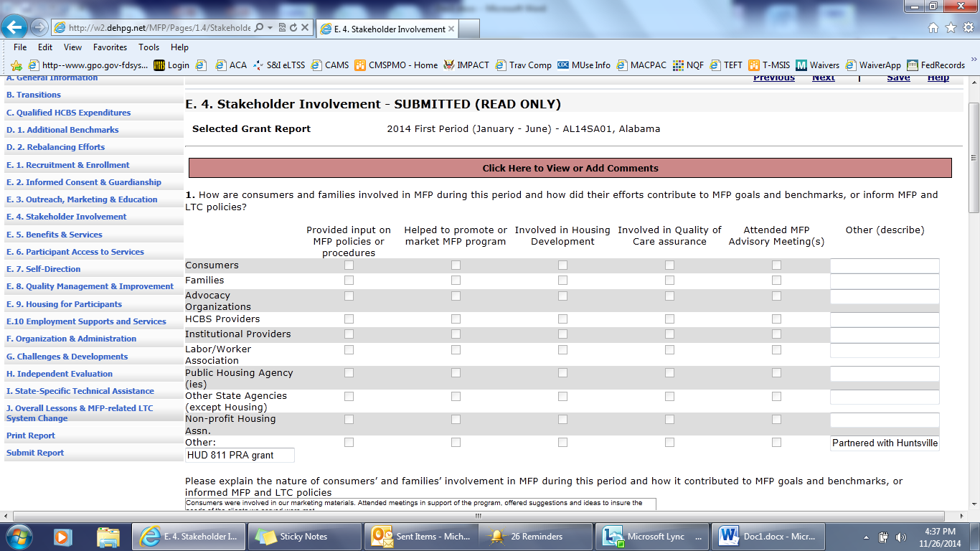Select the 'E. 4. Stakeholder Involvement' browser tab
Screen dimensions: 980x551
coord(387,29)
